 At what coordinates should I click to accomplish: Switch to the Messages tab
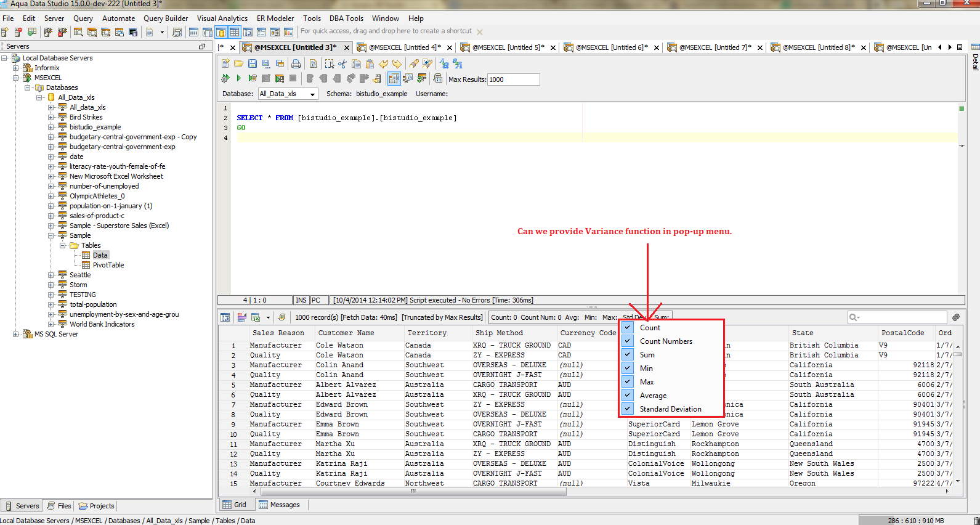(x=280, y=505)
